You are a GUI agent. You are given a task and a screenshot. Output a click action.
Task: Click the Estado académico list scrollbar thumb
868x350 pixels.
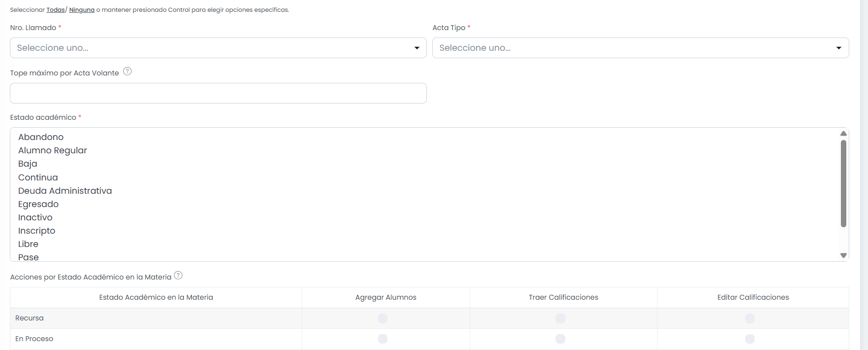click(x=843, y=183)
